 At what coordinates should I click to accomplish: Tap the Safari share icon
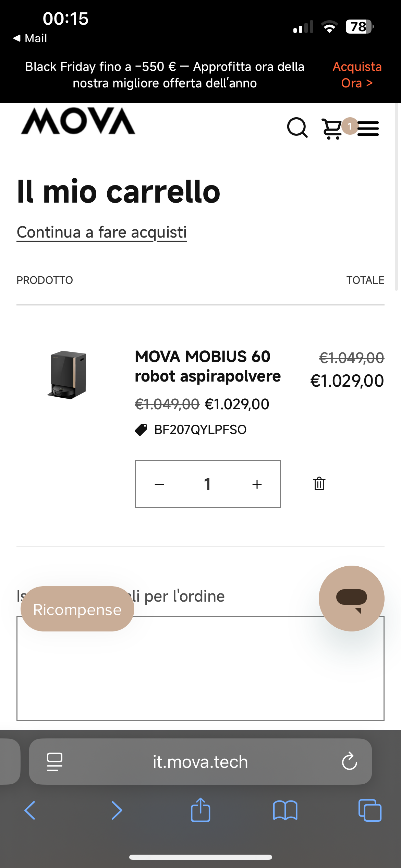[x=200, y=810]
